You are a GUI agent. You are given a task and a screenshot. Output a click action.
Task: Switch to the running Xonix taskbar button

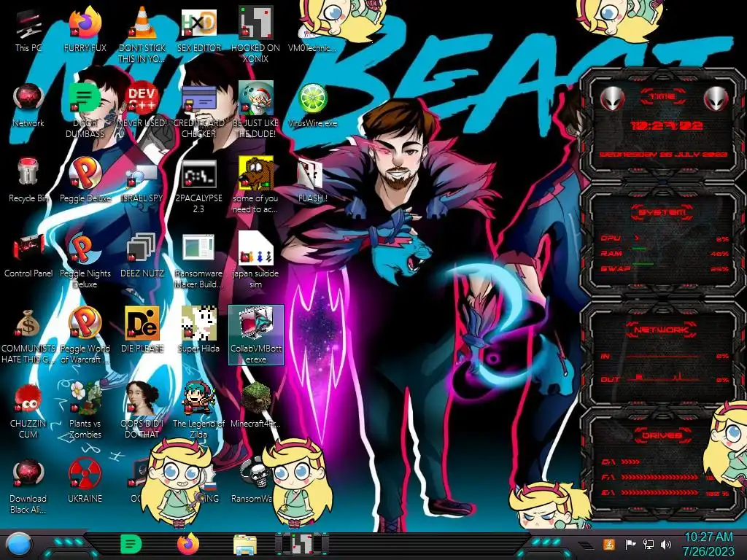click(302, 544)
